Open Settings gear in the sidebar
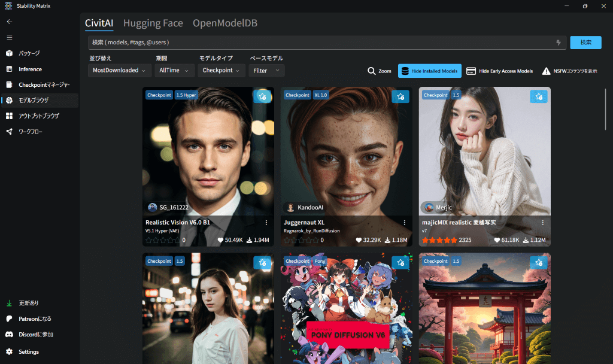This screenshot has height=364, width=613. point(28,351)
